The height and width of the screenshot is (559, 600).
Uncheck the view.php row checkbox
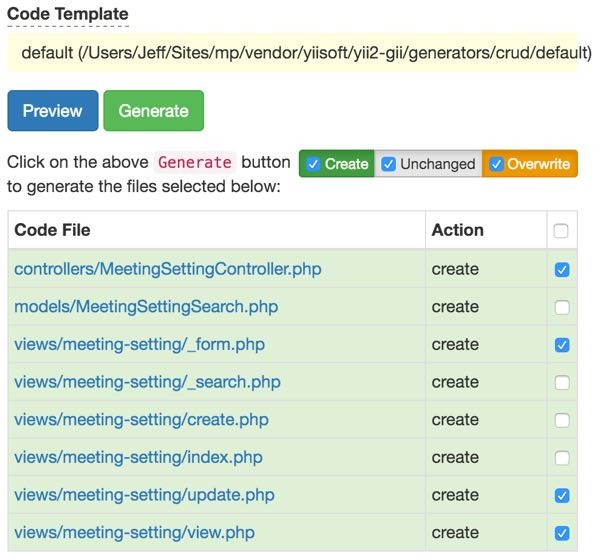(562, 533)
